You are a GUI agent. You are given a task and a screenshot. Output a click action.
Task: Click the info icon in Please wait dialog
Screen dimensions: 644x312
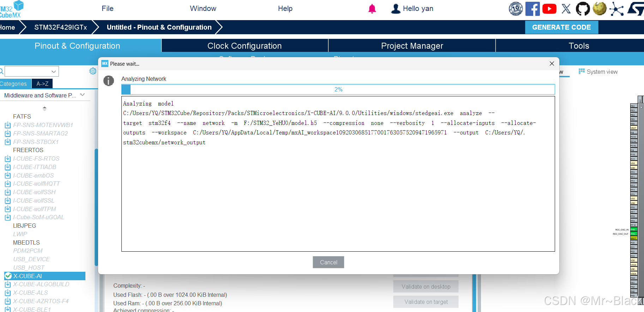(109, 81)
